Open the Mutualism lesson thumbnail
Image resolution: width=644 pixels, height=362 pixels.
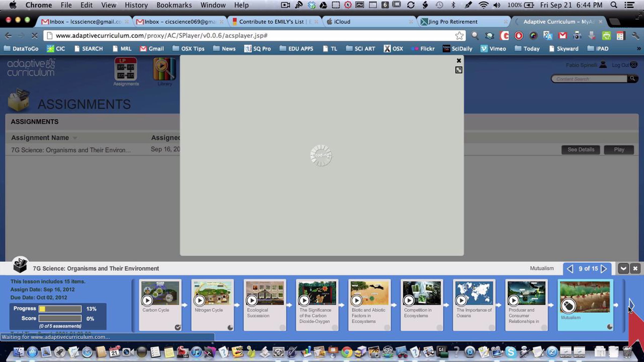585,297
